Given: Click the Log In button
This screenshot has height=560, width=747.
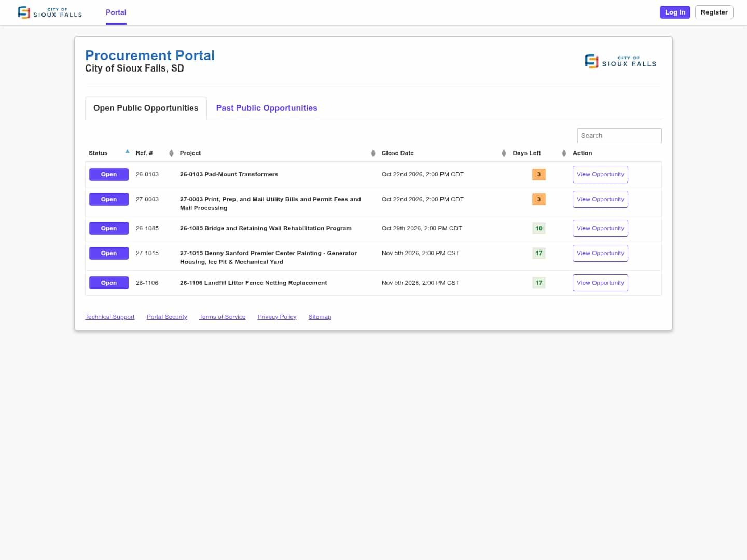Looking at the screenshot, I should tap(675, 12).
